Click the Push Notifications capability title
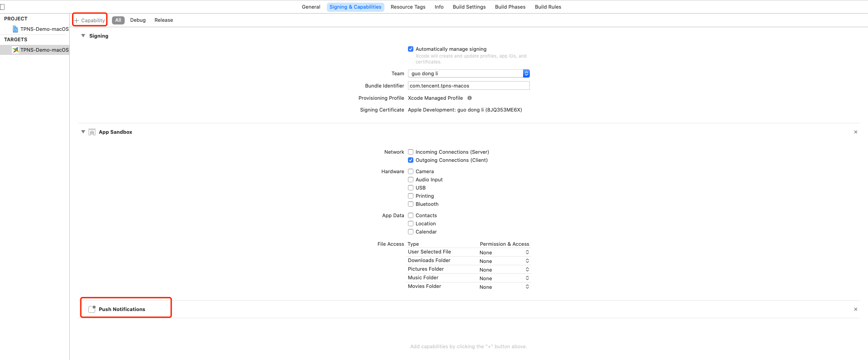868x360 pixels. click(x=122, y=309)
